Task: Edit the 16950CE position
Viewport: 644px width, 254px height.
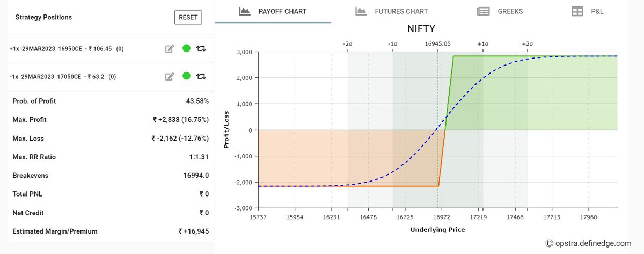Action: coord(170,48)
